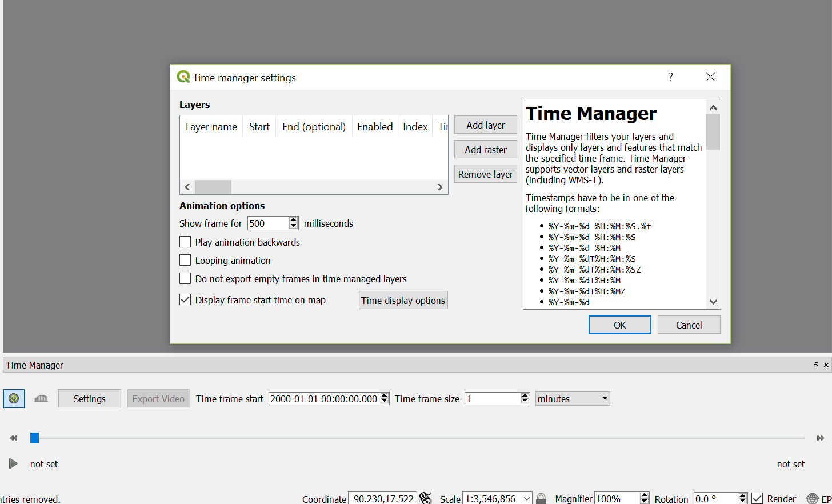The width and height of the screenshot is (832, 504).
Task: Expand the Scale dropdown in status bar
Action: [x=527, y=499]
